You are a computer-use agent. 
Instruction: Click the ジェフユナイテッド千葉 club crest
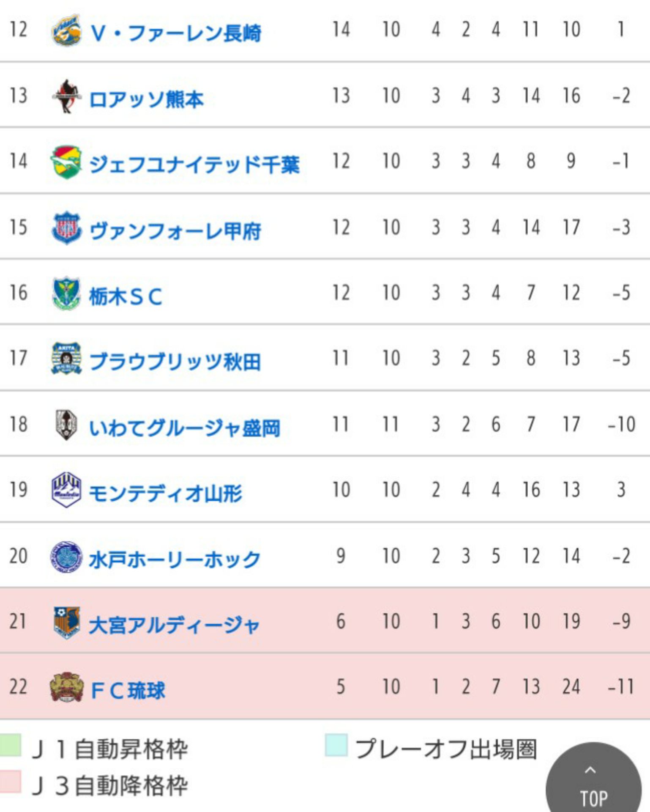pyautogui.click(x=66, y=162)
